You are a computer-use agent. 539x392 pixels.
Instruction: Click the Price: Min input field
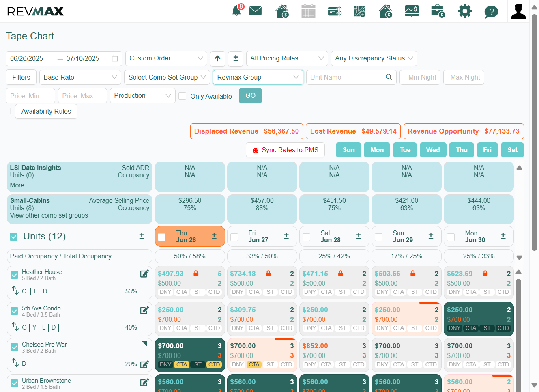(30, 96)
